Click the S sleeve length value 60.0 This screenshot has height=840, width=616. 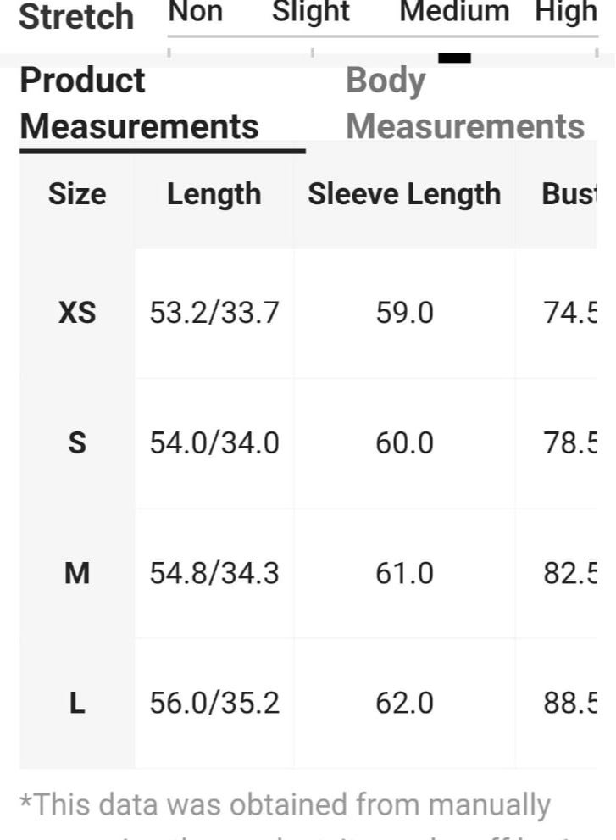(404, 443)
